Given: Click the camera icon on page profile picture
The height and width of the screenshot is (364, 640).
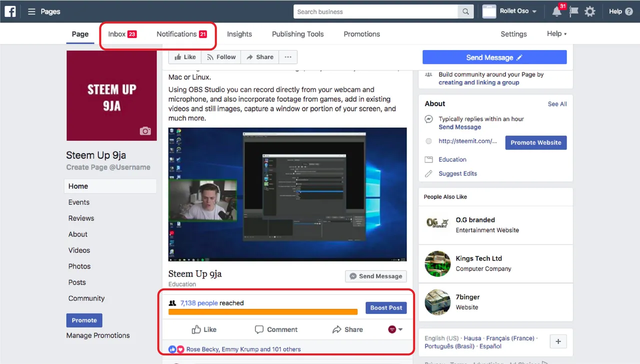Looking at the screenshot, I should click(145, 131).
